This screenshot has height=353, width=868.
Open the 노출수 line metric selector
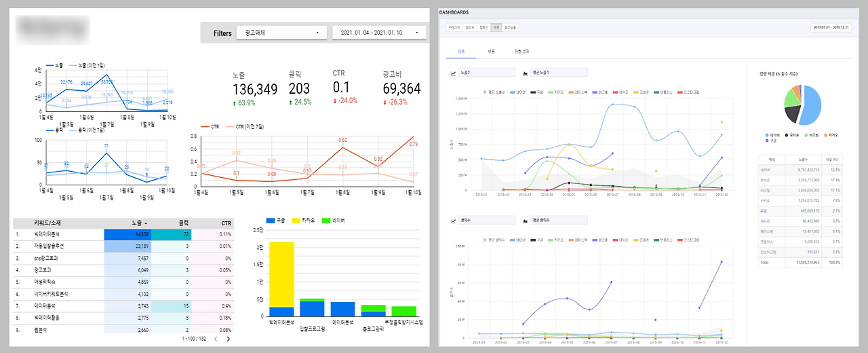point(487,72)
